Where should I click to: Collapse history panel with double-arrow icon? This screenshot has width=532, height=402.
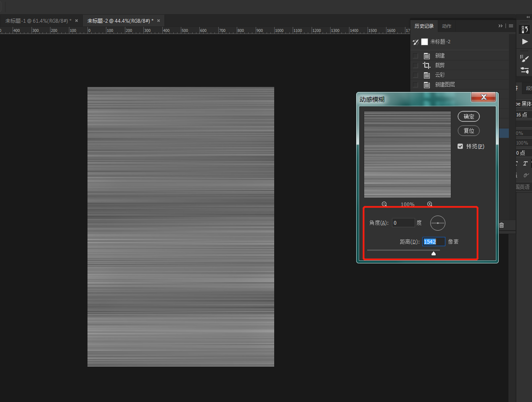(x=500, y=26)
